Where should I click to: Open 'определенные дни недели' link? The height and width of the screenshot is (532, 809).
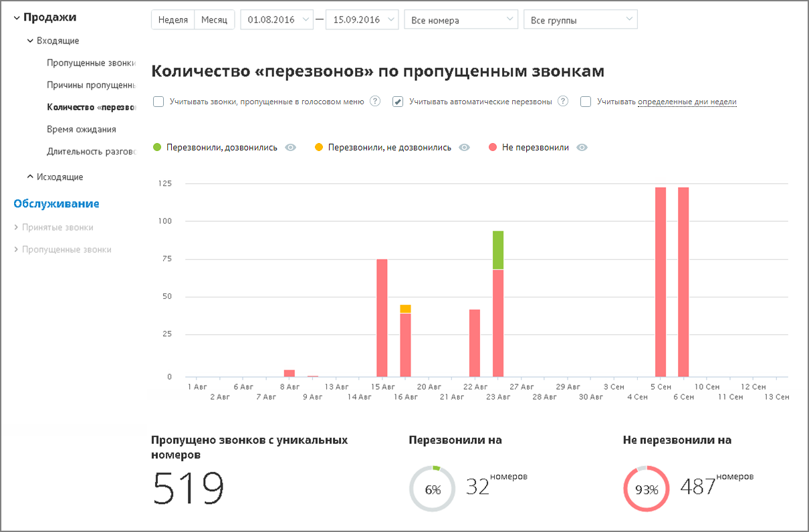[687, 102]
